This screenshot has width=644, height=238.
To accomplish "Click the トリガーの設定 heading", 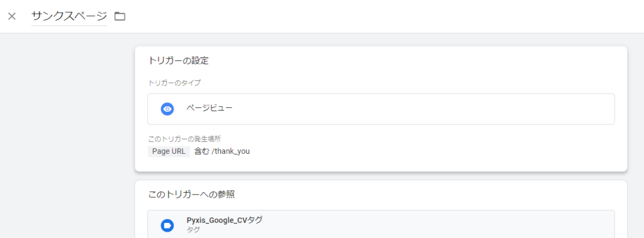I will [179, 61].
